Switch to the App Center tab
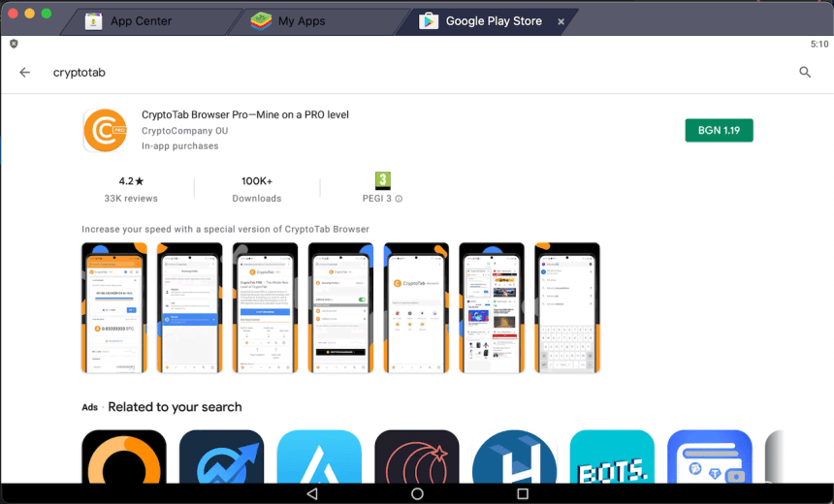The width and height of the screenshot is (834, 504). tap(144, 21)
